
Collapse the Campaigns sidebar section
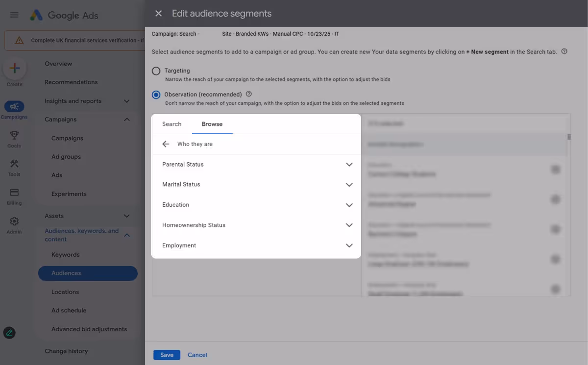[x=126, y=120]
